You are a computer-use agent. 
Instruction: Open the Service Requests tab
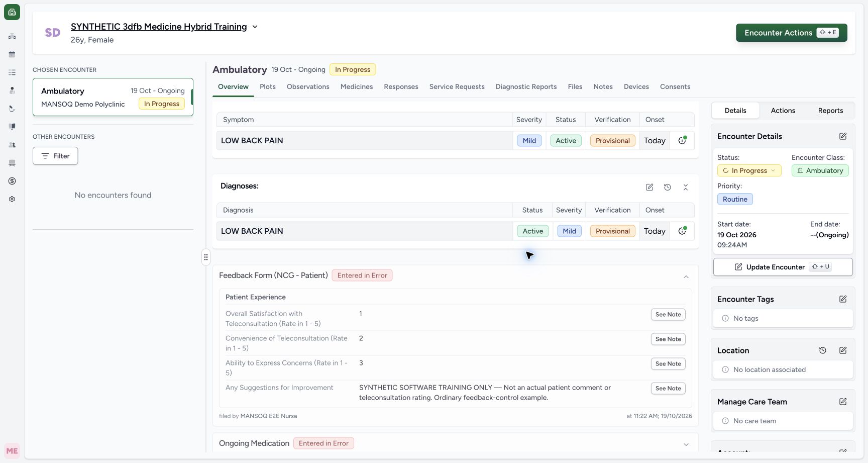pos(457,86)
